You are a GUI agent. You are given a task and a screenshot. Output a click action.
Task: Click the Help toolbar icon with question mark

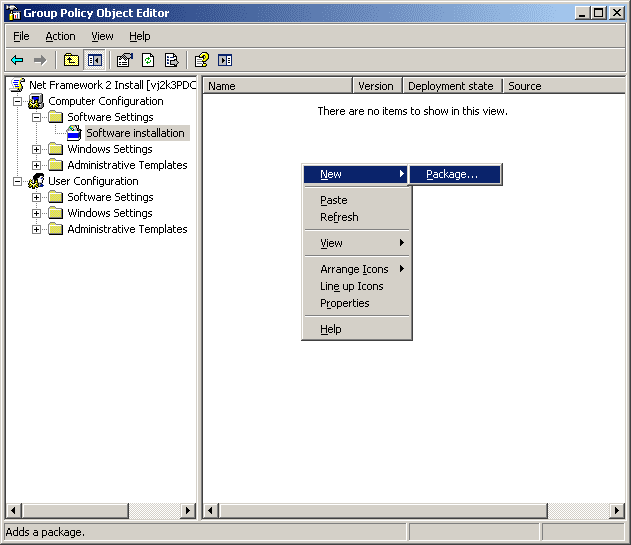click(202, 60)
